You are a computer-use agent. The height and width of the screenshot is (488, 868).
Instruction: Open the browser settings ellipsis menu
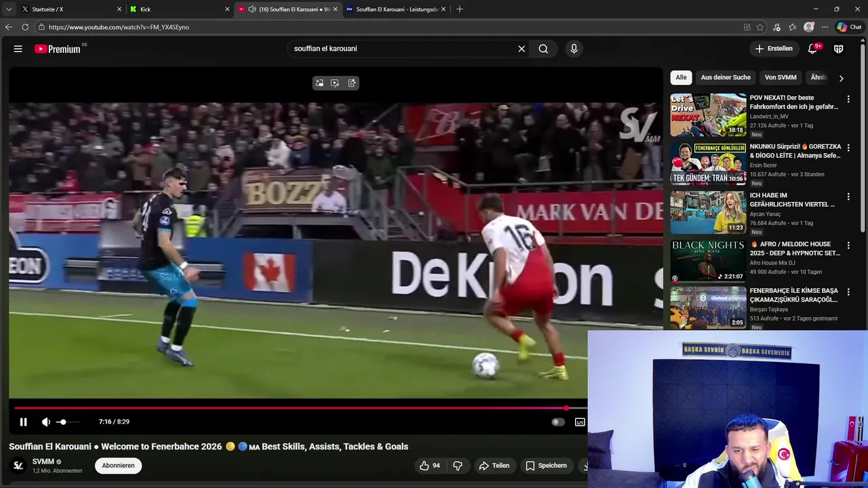(825, 27)
